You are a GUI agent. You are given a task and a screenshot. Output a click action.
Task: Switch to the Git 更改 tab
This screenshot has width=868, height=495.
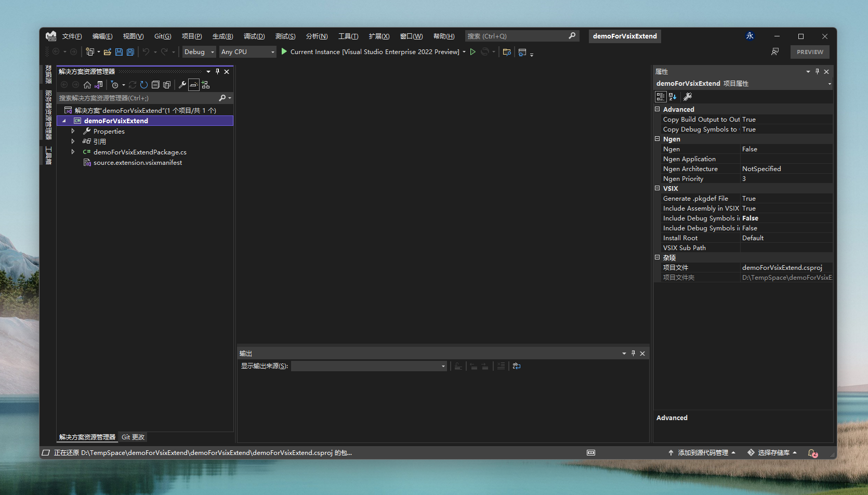point(133,437)
